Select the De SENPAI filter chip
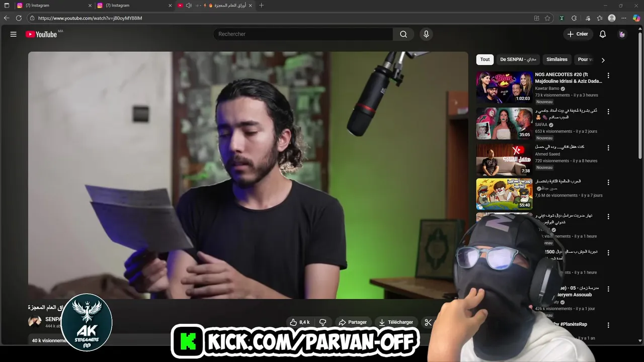Viewport: 644px width, 362px height. pyautogui.click(x=518, y=59)
